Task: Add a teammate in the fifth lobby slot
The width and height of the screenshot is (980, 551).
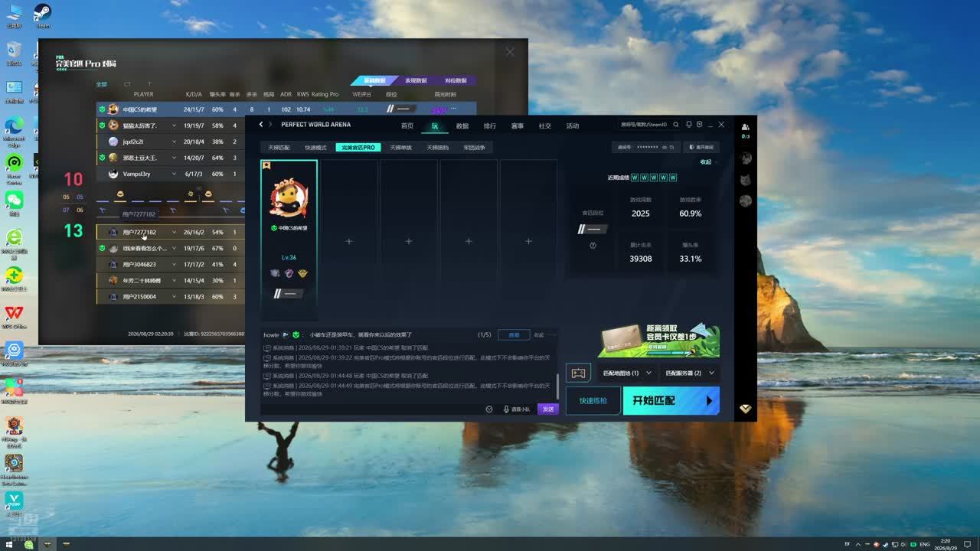Action: [x=528, y=241]
